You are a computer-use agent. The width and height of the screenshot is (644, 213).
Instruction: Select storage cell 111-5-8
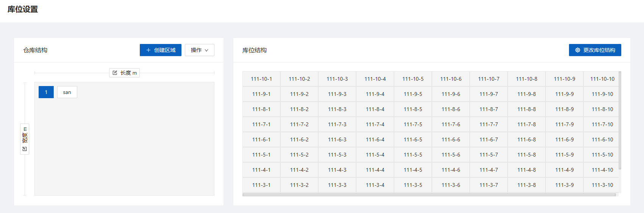[527, 155]
